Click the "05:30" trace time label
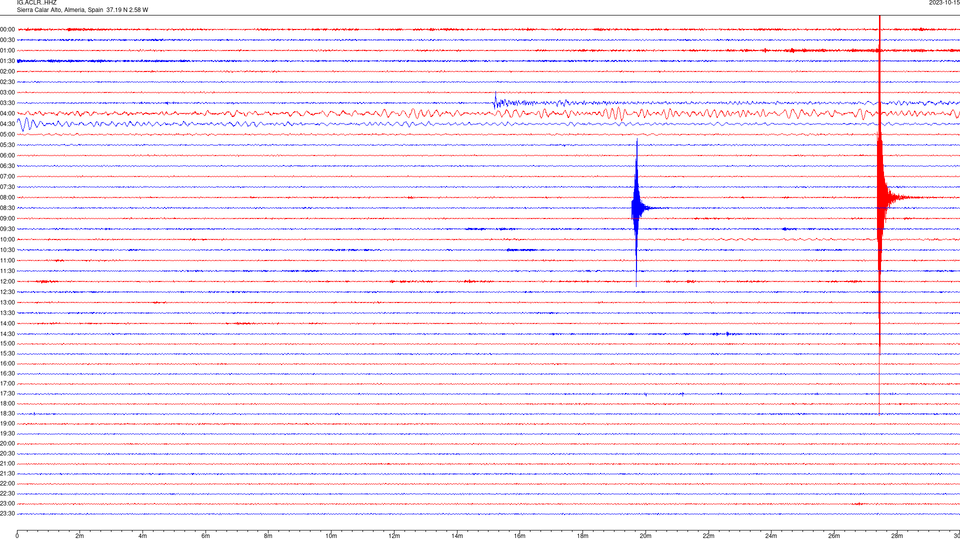 pyautogui.click(x=8, y=145)
